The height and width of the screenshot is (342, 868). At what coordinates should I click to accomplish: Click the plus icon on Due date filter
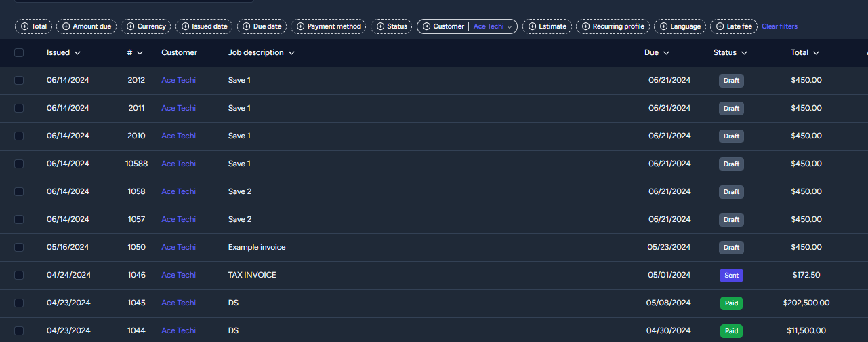247,26
